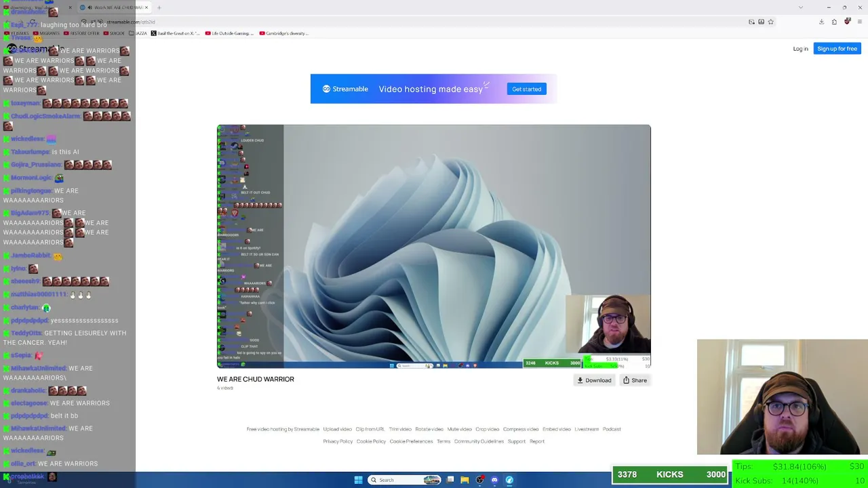868x488 pixels.
Task: Open the Rotate video footer link
Action: pyautogui.click(x=429, y=429)
